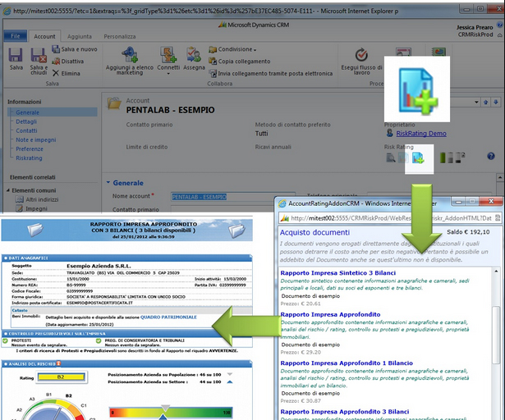
Task: Click Esegui flusso di lavoro icon
Action: 360,57
